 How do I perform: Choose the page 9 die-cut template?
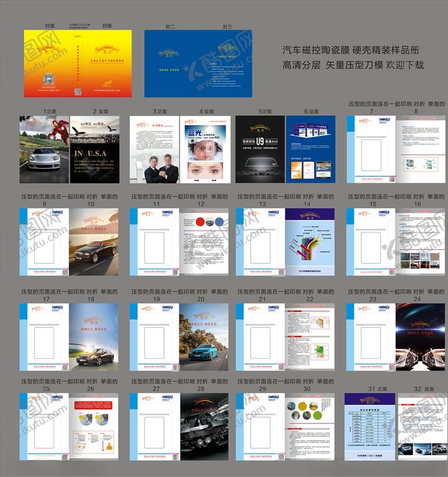coord(44,242)
